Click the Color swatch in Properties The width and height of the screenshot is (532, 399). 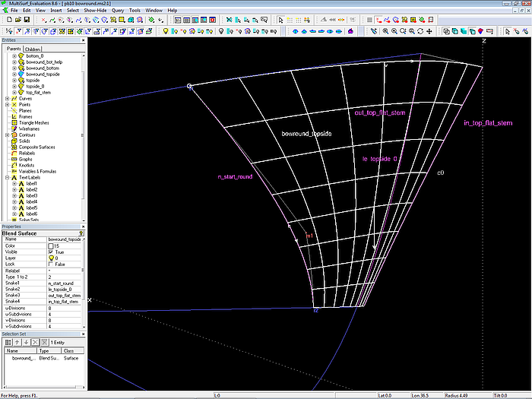tap(50, 245)
